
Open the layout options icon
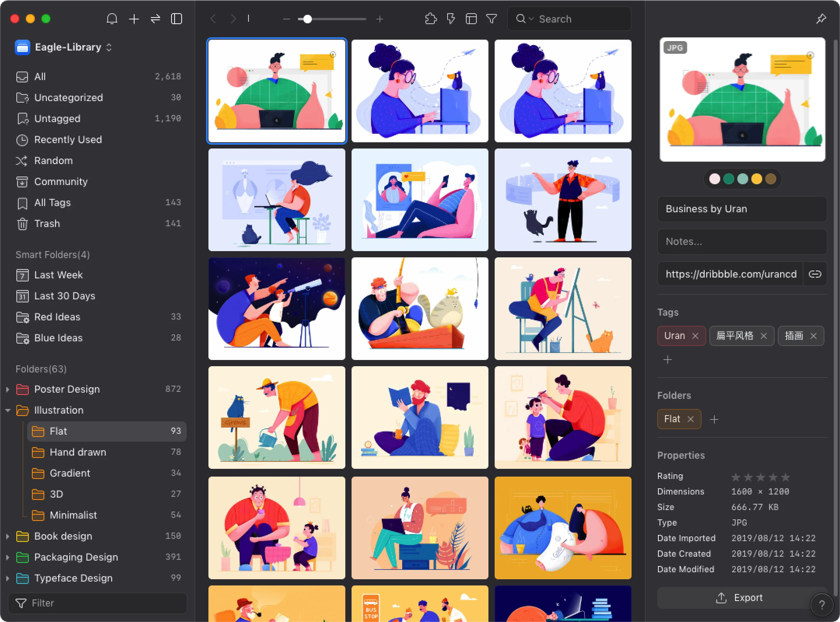tap(471, 19)
